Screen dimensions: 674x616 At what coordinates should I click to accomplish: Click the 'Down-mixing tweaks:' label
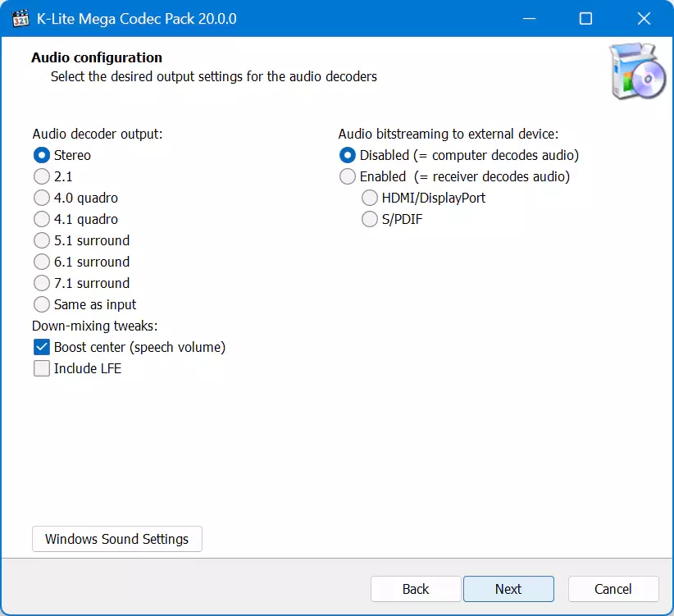tap(95, 326)
